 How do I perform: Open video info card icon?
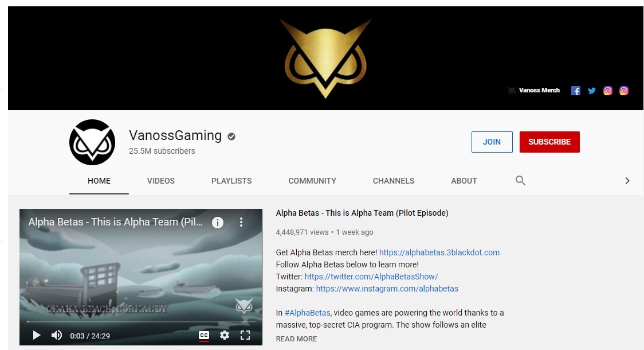pos(217,223)
